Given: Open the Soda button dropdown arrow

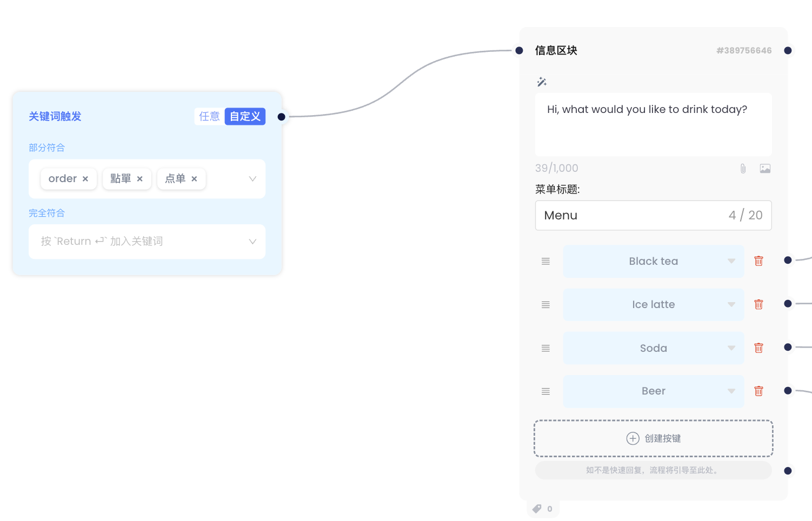Looking at the screenshot, I should click(x=731, y=348).
